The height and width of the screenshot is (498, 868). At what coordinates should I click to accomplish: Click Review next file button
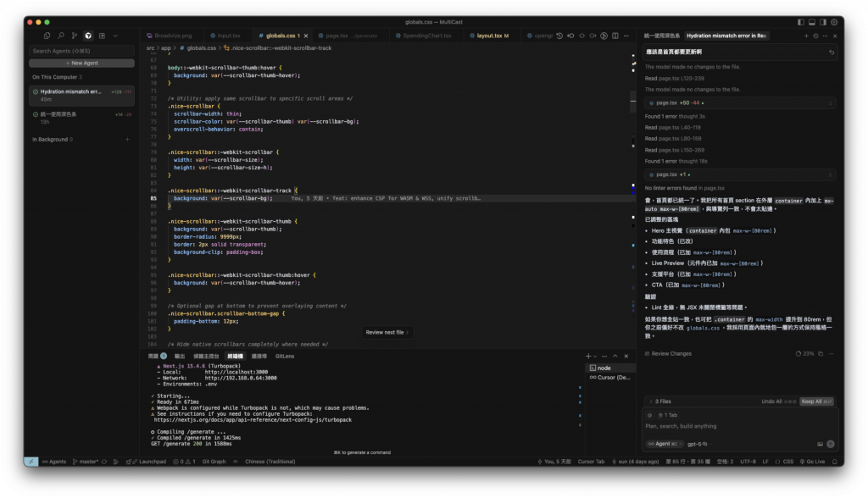coord(387,333)
